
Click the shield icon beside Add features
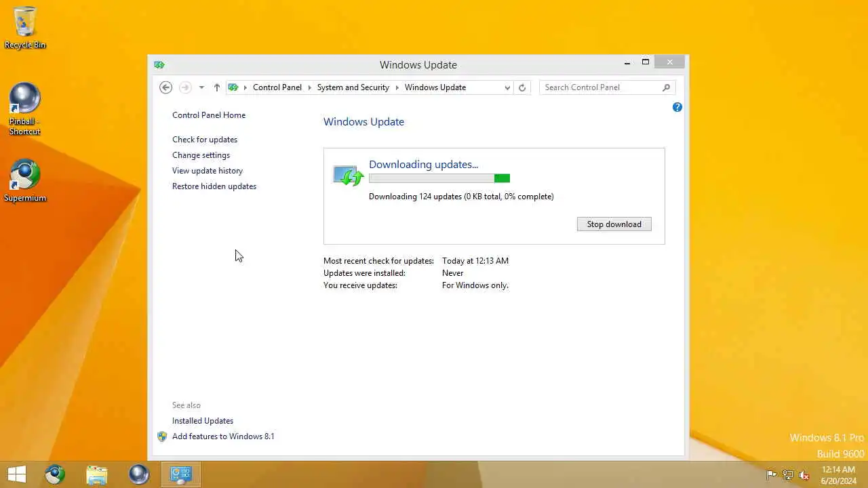point(162,436)
